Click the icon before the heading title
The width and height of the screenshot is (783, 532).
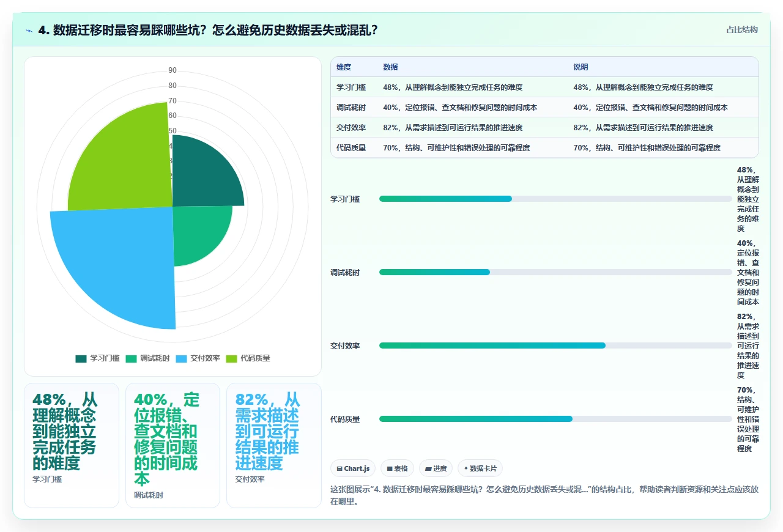pyautogui.click(x=29, y=31)
